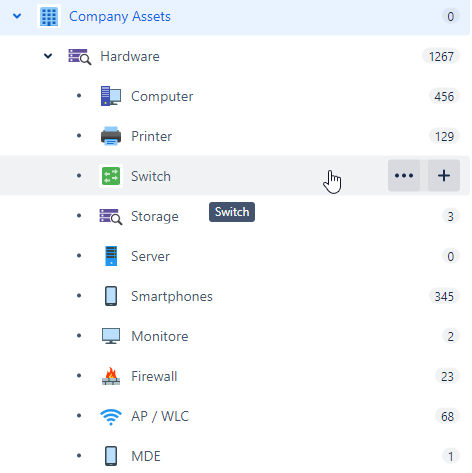Click the Computer count badge 456
Screen dimensions: 472x473
[x=444, y=96]
